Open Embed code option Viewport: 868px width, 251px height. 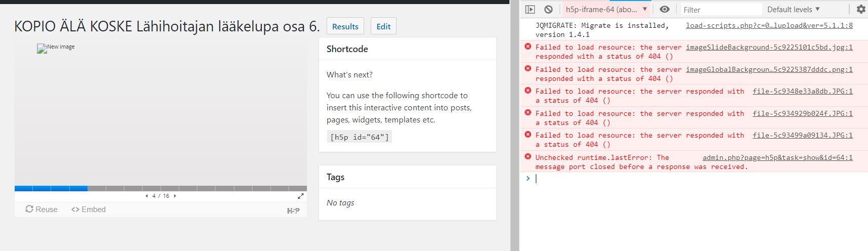click(89, 209)
